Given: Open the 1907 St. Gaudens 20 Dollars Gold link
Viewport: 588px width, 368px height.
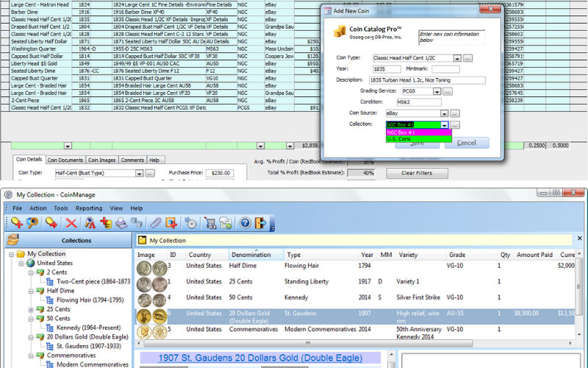Looking at the screenshot, I should (260, 358).
